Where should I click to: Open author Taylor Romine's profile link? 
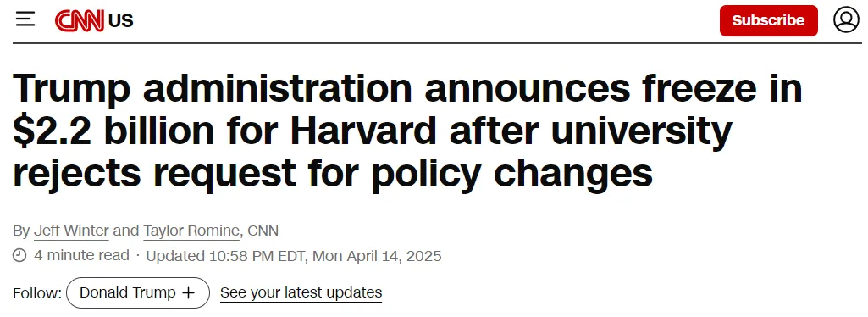tap(191, 231)
